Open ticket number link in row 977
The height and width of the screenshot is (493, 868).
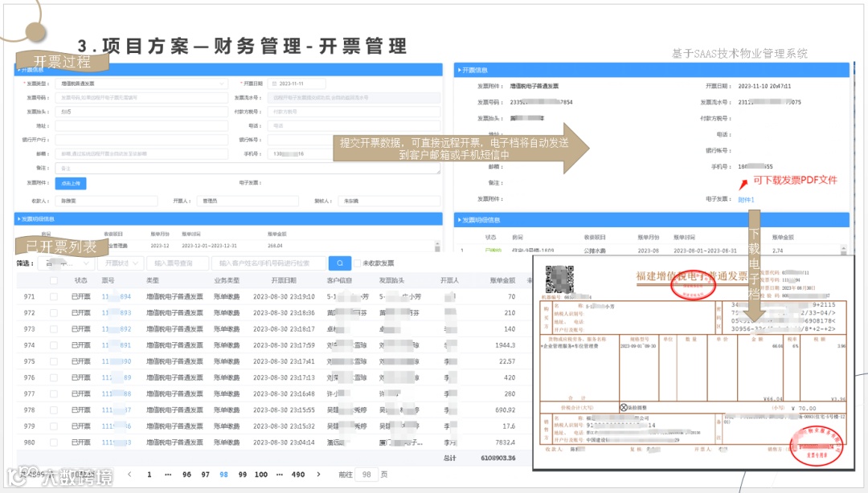click(117, 394)
